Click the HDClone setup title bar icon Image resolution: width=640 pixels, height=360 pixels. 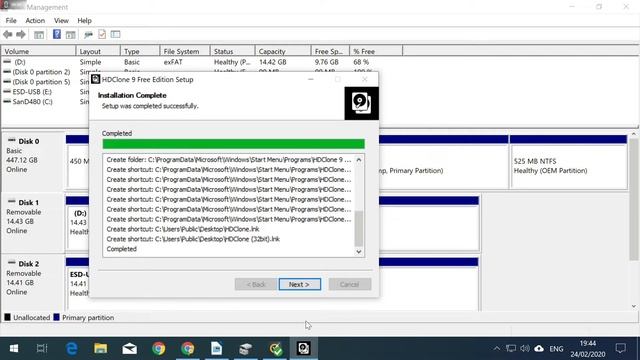pyautogui.click(x=96, y=79)
